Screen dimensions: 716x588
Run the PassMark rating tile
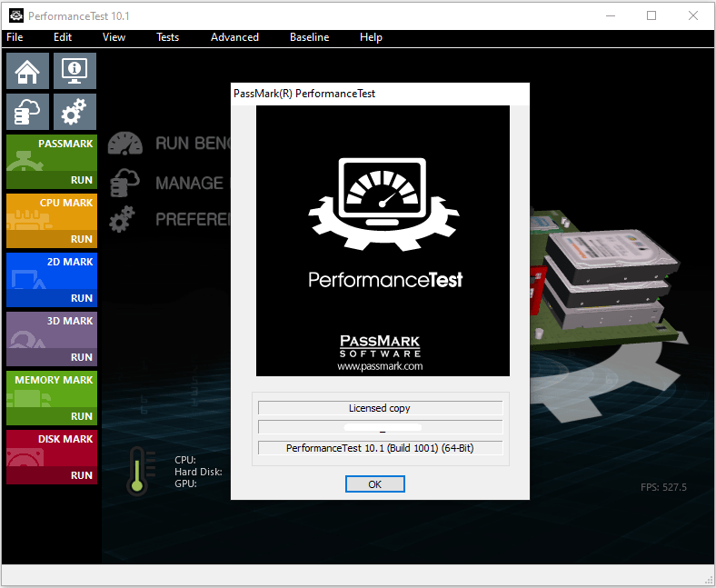click(x=52, y=162)
